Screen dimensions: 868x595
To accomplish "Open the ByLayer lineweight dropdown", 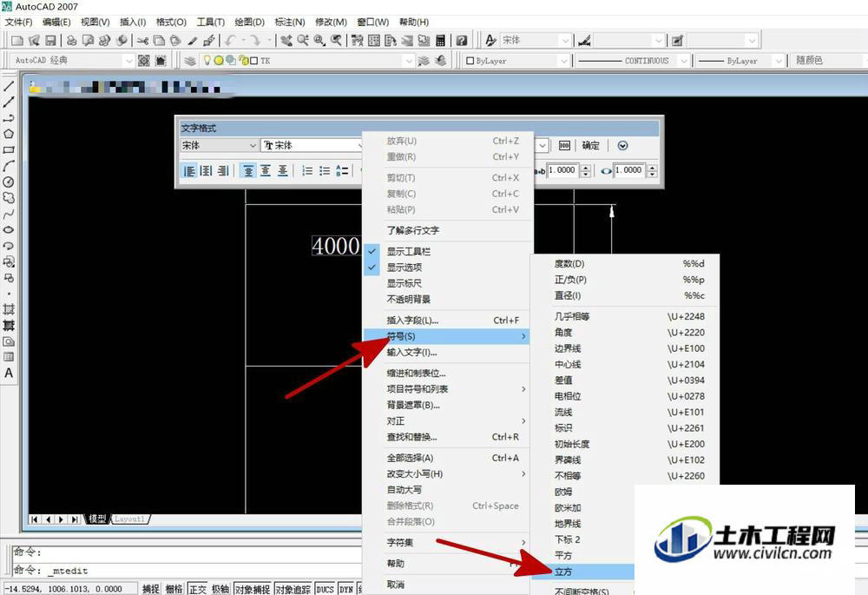I will point(740,61).
